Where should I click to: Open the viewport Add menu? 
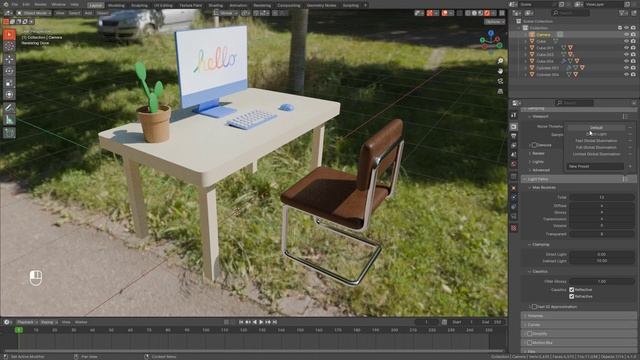coord(88,13)
